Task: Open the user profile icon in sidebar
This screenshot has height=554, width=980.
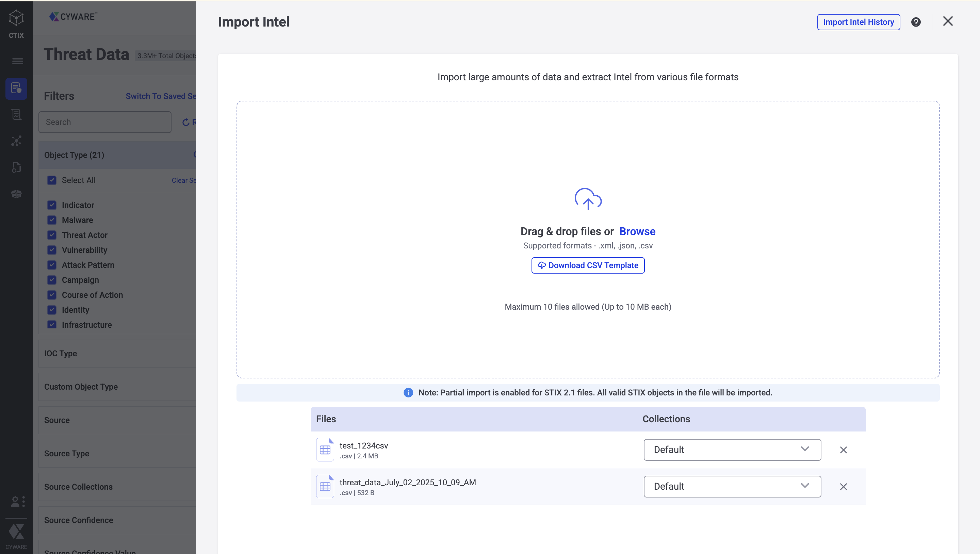Action: 16,502
